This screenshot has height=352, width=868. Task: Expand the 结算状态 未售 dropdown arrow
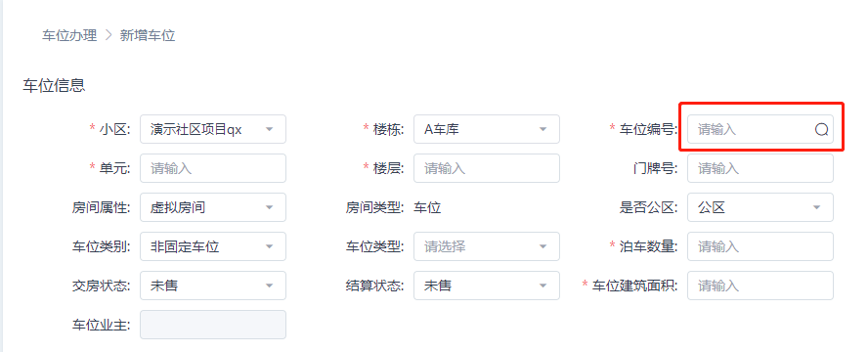(542, 286)
